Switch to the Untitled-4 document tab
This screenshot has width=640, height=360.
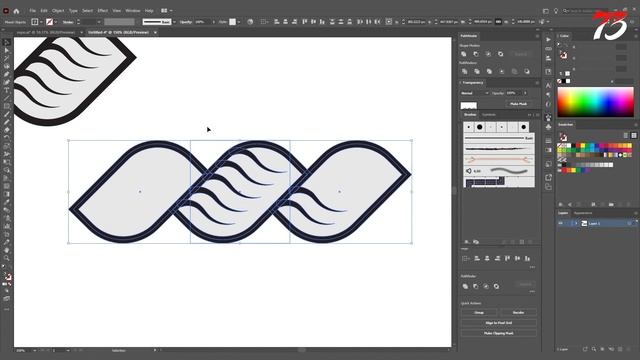(x=118, y=32)
